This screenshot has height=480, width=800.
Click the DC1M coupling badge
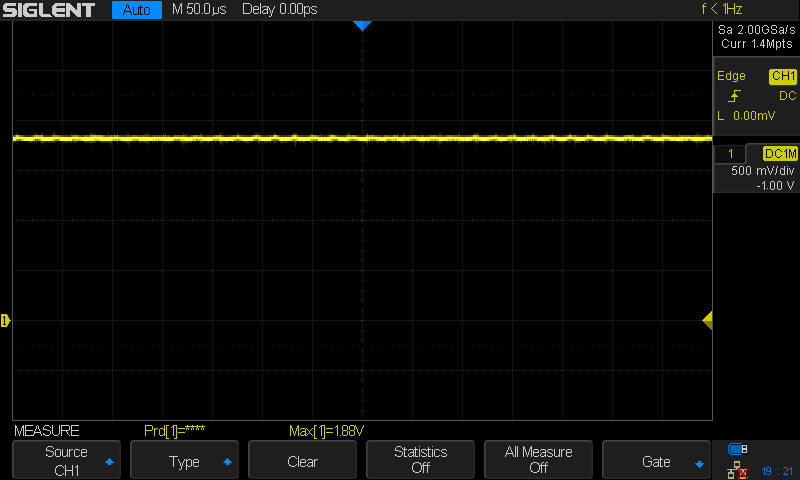click(x=780, y=154)
